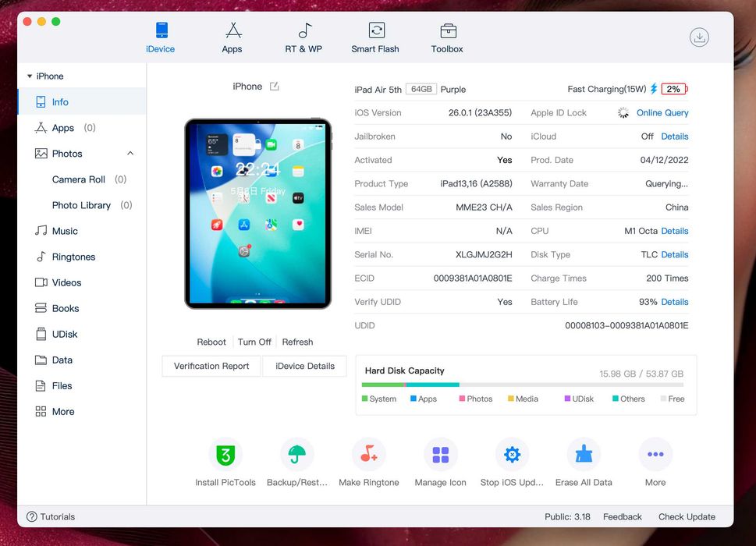Reboot the device
The image size is (756, 546).
(211, 342)
